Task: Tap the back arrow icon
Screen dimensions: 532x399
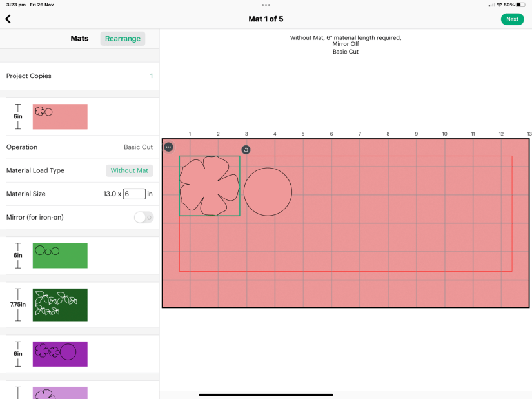Action: (8, 19)
